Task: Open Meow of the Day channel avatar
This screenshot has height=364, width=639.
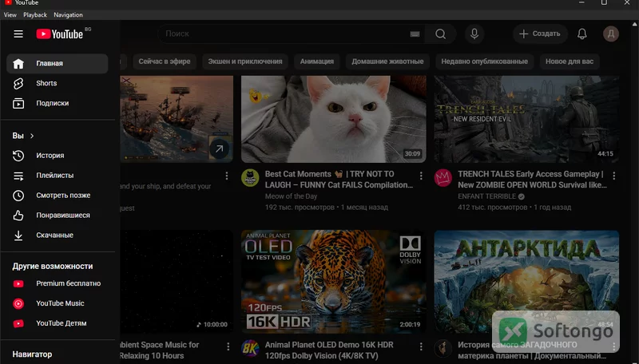Action: [x=250, y=178]
